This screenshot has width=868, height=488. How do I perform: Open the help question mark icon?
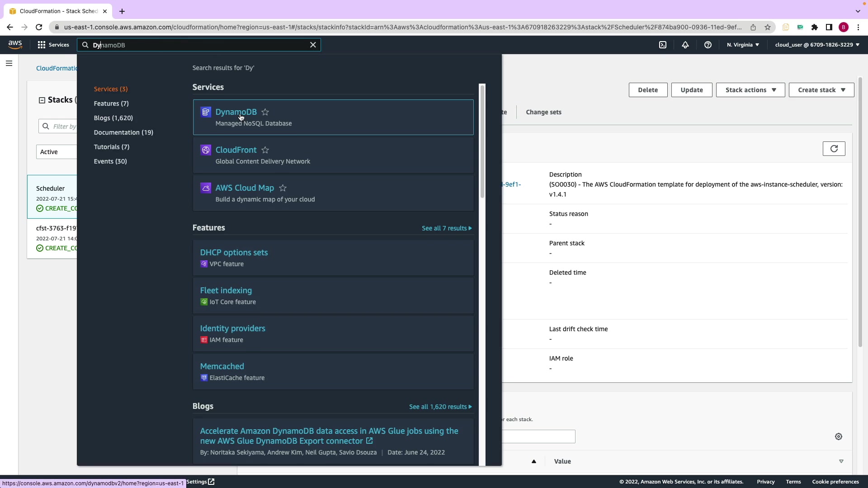click(708, 45)
